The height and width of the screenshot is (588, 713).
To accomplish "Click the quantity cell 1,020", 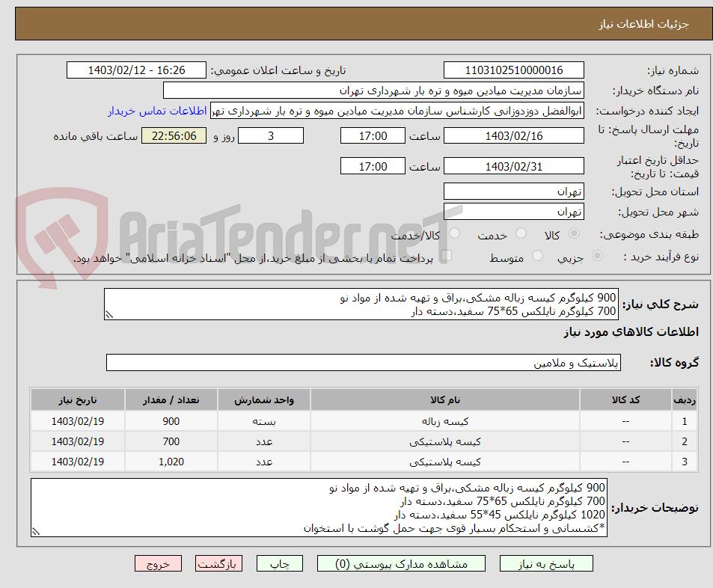I will [171, 462].
